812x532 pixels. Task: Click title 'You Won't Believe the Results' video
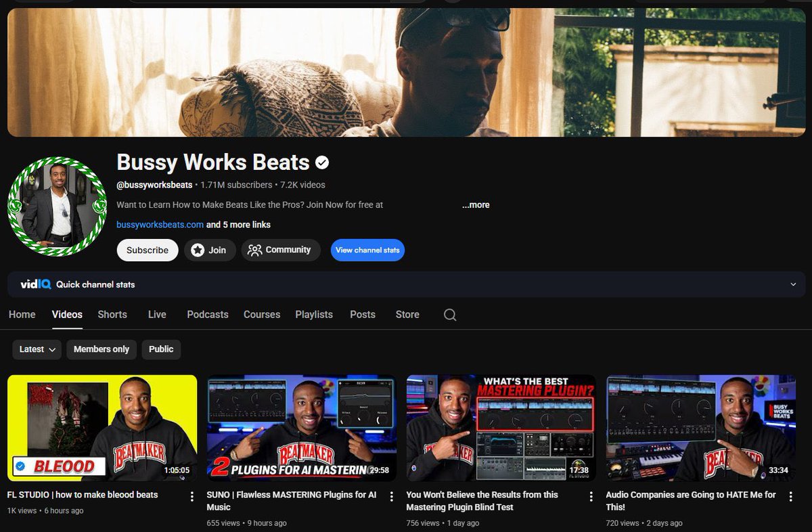[x=482, y=501]
